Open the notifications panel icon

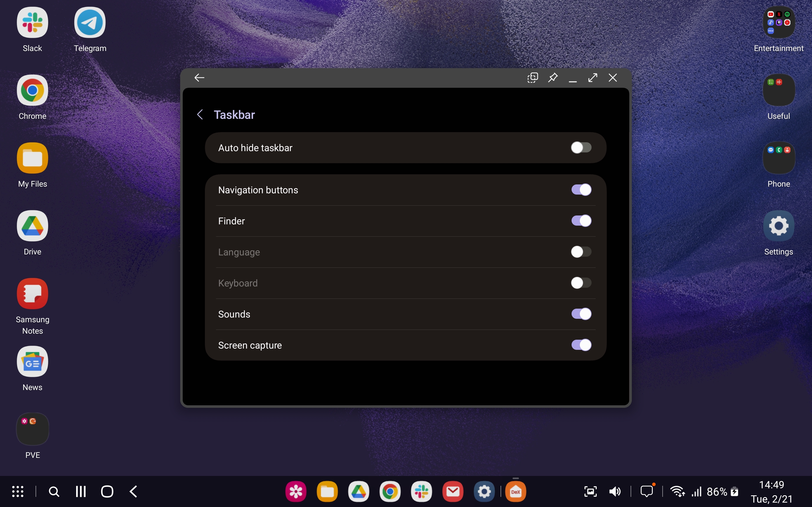pos(646,491)
